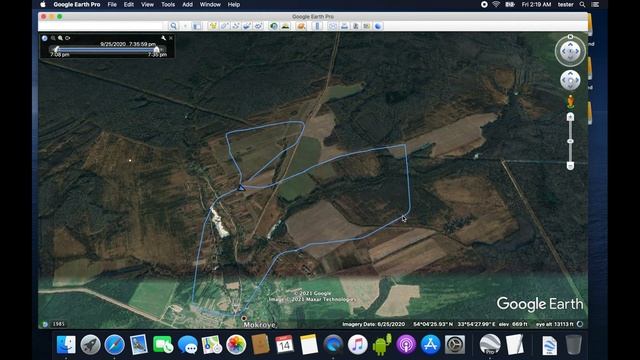Click the track position triangle marker
The width and height of the screenshot is (640, 360).
[x=241, y=188]
